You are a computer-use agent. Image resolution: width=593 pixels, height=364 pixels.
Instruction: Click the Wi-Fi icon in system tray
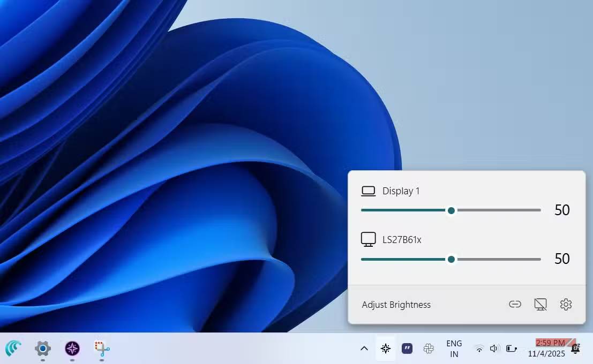point(479,348)
